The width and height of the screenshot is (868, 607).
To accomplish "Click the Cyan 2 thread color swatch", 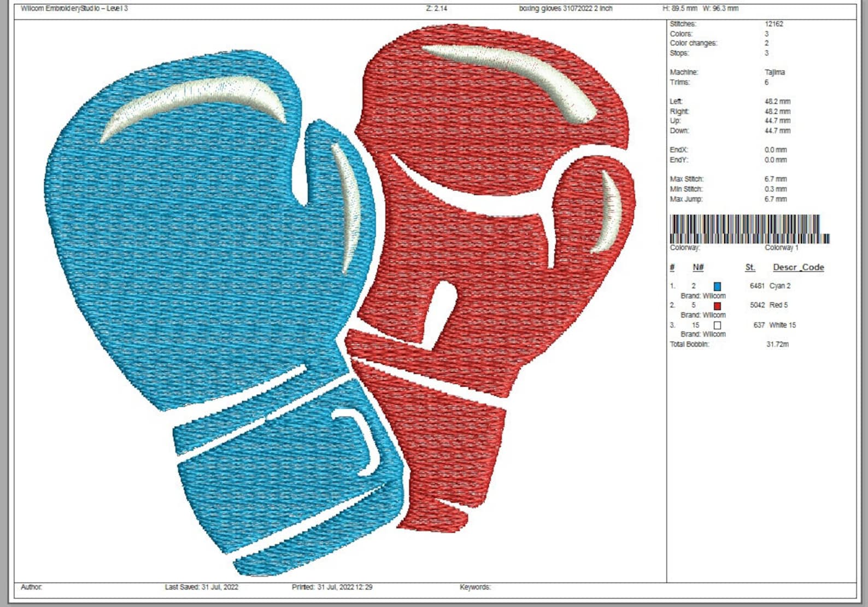I will pos(717,286).
